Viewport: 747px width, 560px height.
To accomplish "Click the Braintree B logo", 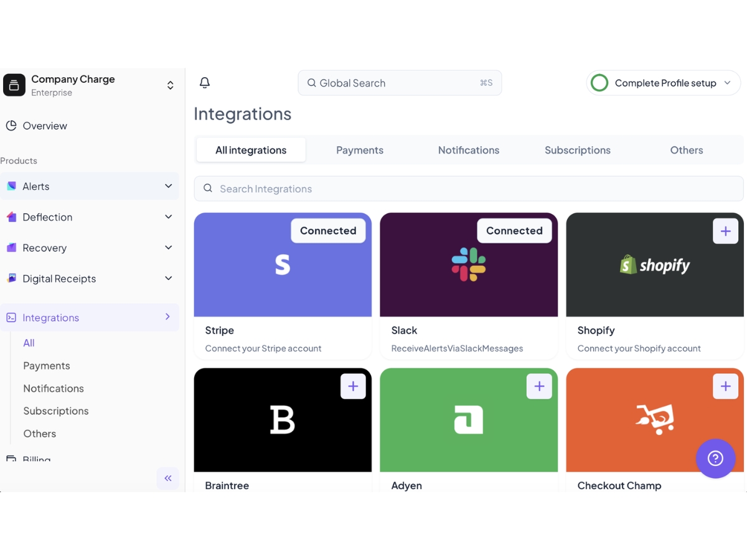I will coord(283,420).
